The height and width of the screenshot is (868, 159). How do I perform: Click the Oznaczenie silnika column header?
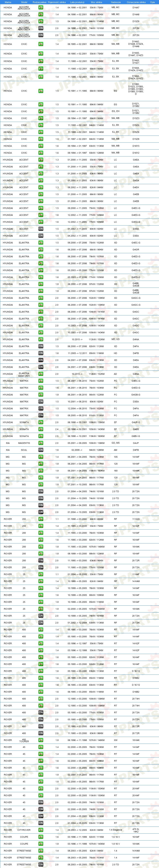[136, 2]
